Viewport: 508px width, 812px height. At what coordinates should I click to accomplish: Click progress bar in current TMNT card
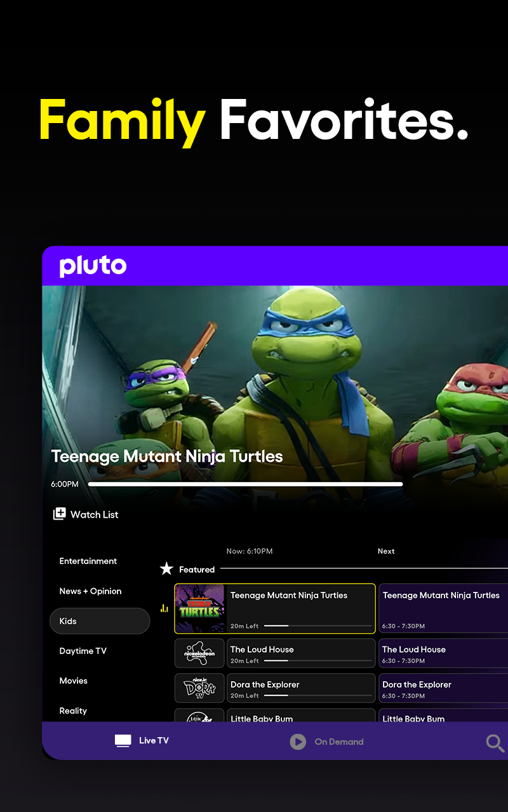click(x=317, y=625)
